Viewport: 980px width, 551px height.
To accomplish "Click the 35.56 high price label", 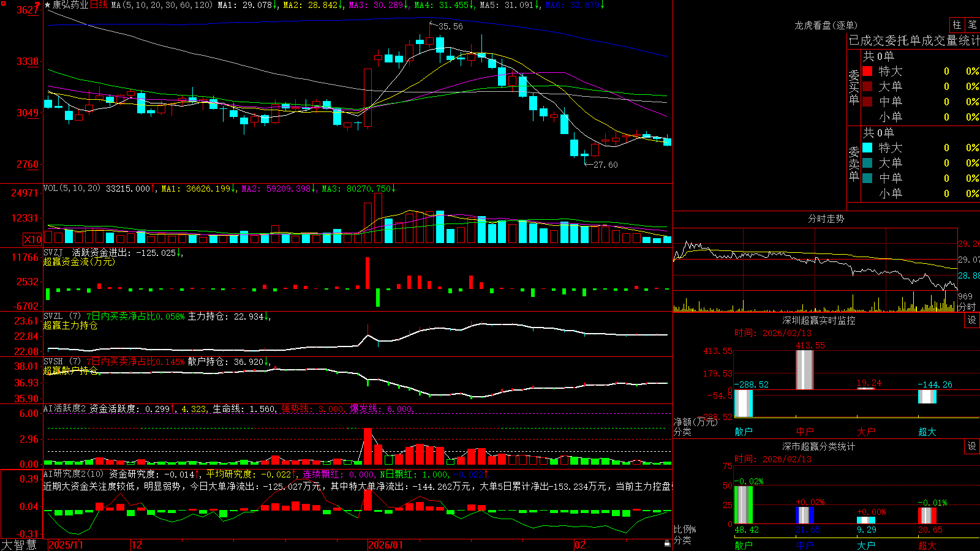I will point(451,27).
